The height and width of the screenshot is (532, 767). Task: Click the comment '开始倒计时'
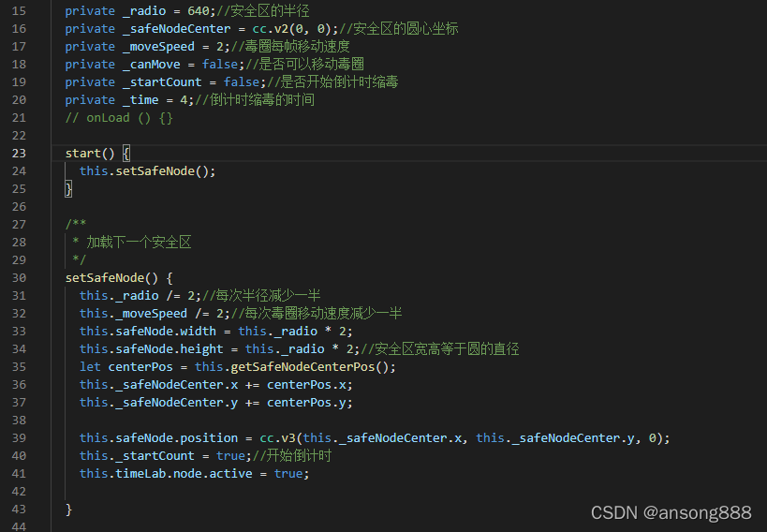299,455
